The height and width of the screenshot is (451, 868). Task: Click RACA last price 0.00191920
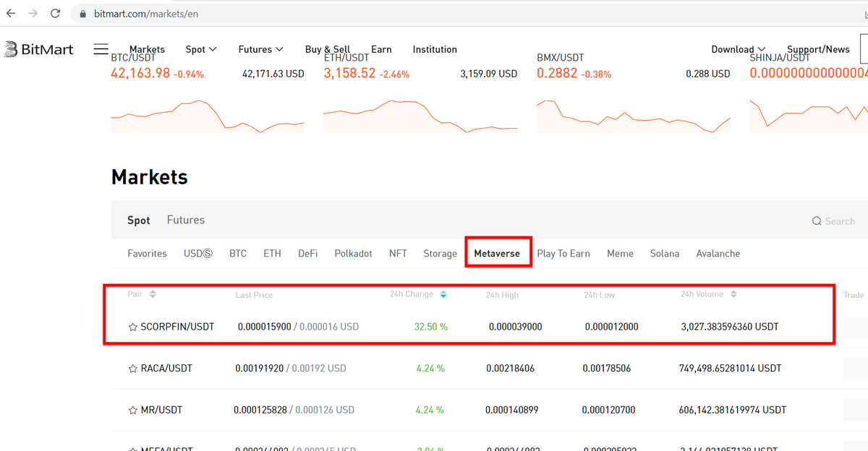click(x=260, y=369)
